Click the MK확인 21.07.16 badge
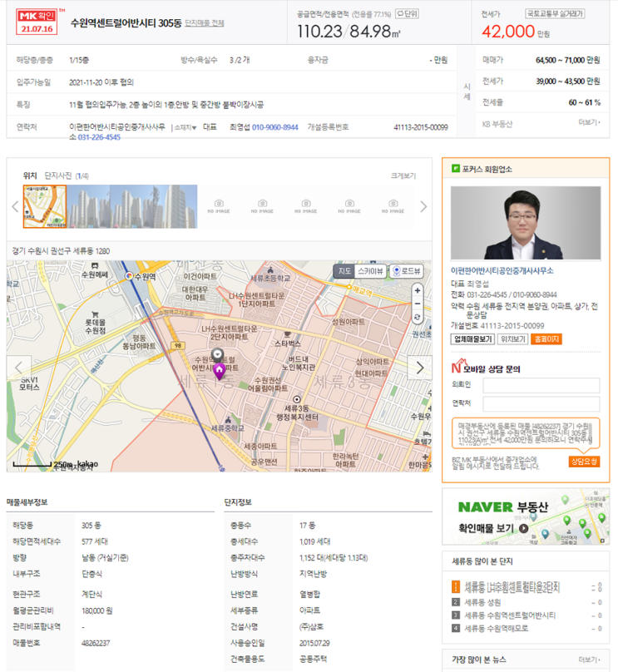Screen dimensions: 618x672 coord(37,22)
